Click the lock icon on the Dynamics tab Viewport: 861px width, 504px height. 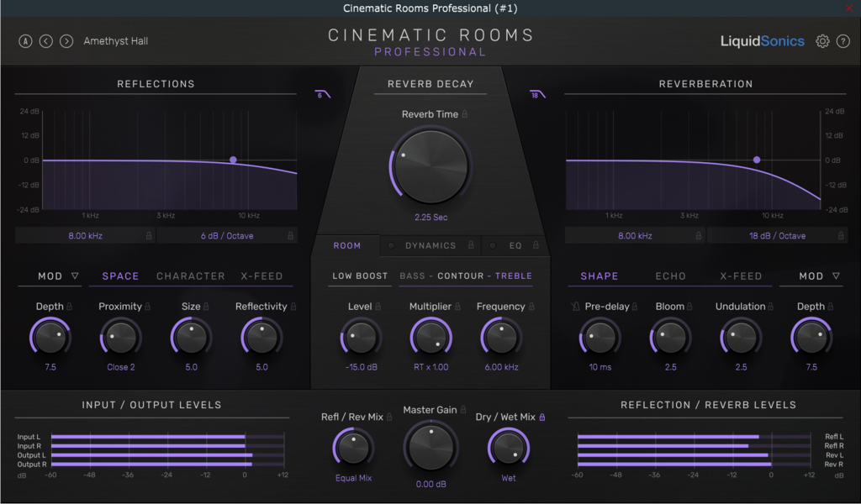[x=471, y=245]
